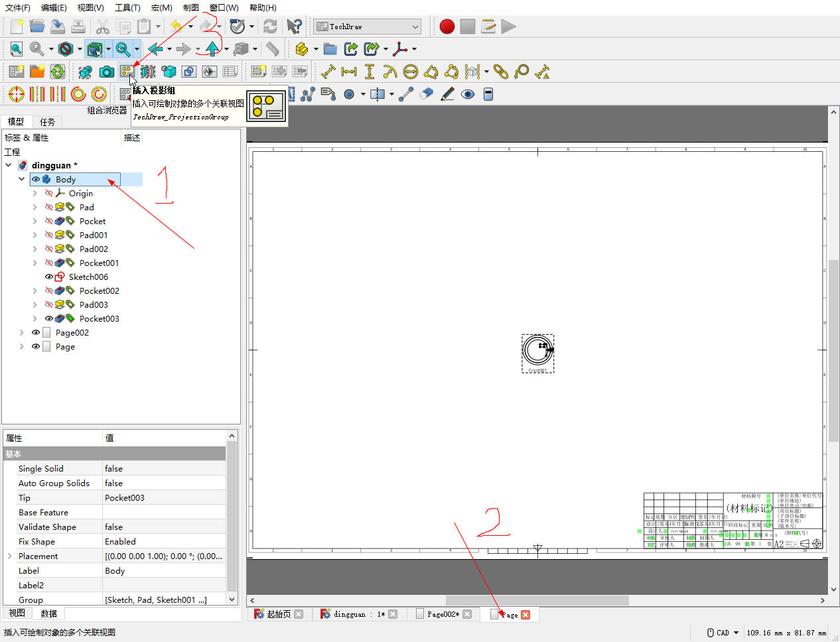Open the 编辑(E) menu

point(54,7)
